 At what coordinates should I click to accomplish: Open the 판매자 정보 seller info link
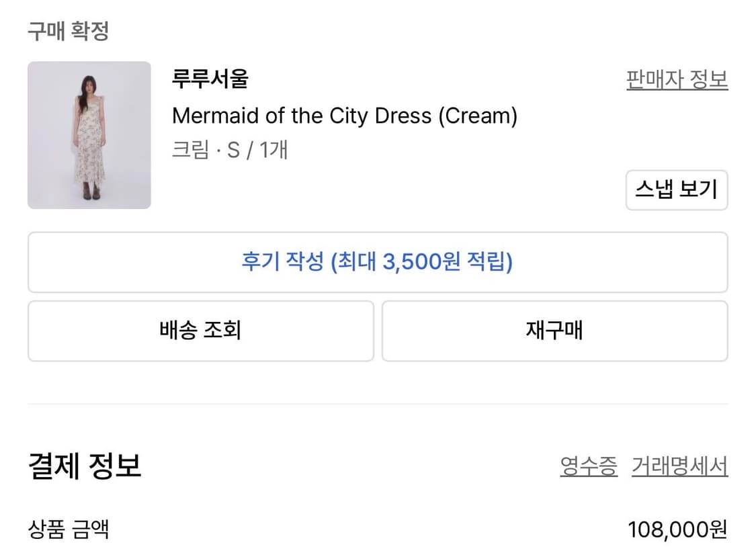tap(677, 80)
